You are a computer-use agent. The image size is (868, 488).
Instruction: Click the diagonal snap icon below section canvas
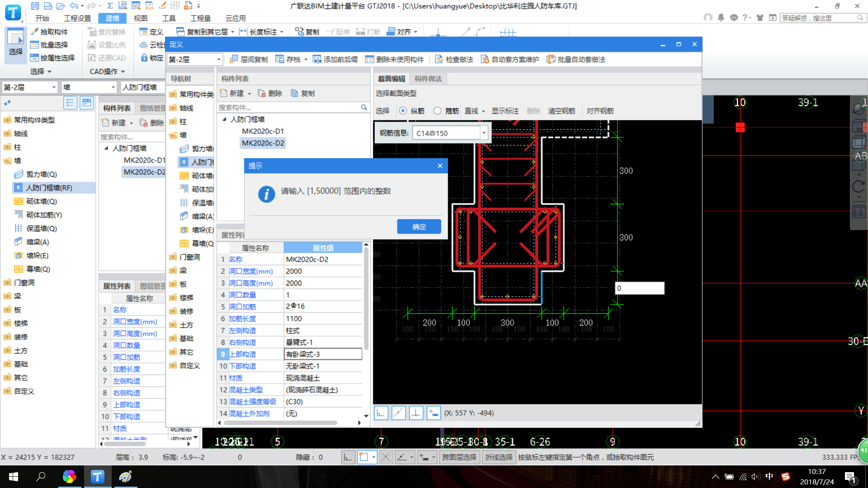[x=398, y=413]
